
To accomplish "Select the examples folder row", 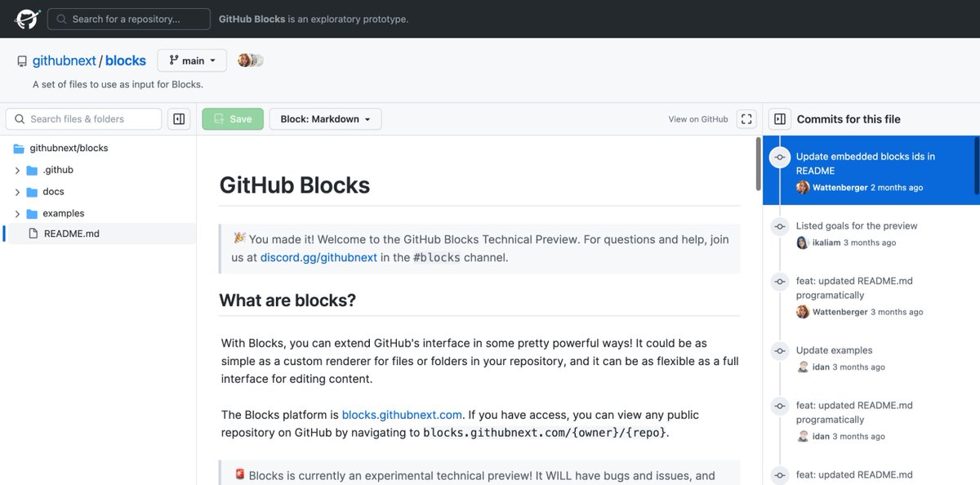I will [x=100, y=213].
